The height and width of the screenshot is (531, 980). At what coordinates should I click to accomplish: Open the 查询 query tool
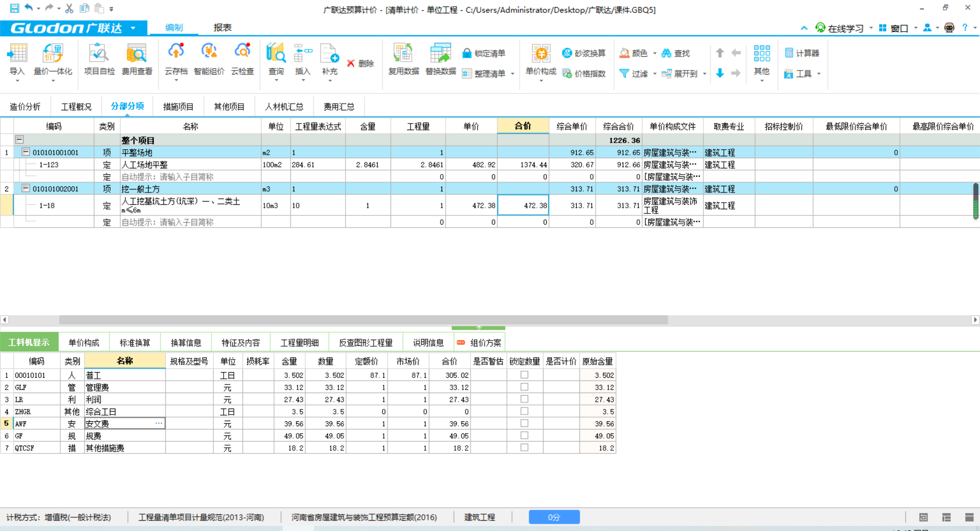pyautogui.click(x=276, y=60)
